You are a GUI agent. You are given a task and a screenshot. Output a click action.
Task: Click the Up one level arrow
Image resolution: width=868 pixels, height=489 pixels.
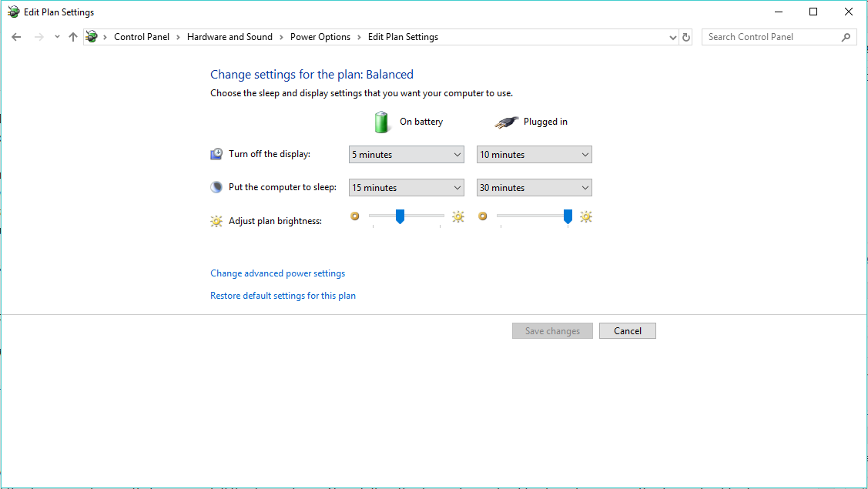(x=73, y=37)
